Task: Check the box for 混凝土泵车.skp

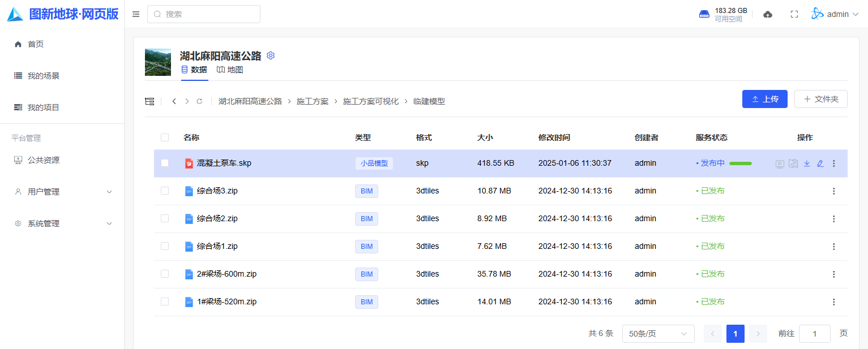Action: click(x=165, y=163)
